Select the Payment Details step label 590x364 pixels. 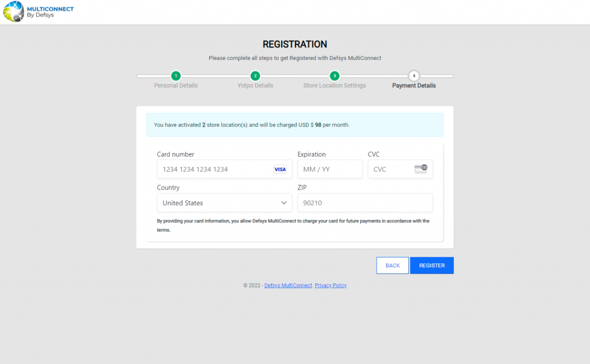414,86
